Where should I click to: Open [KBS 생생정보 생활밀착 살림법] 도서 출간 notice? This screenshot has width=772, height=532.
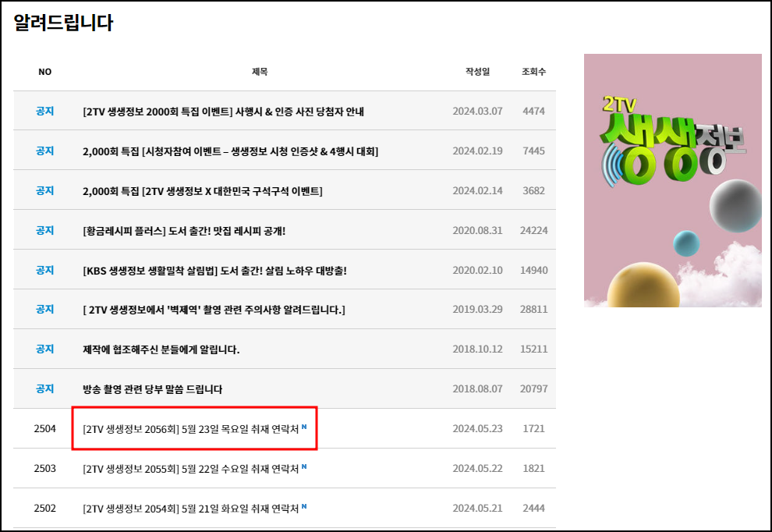(214, 271)
